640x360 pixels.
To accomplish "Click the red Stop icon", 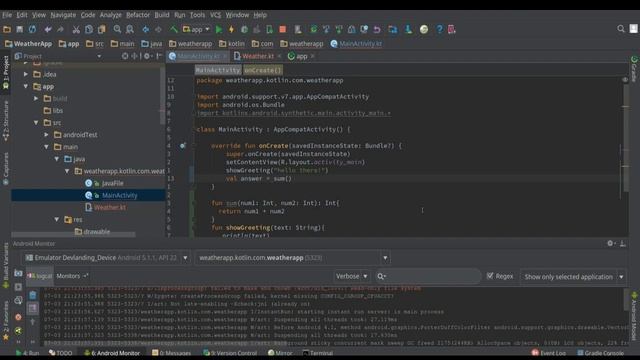I will pyautogui.click(x=282, y=29).
